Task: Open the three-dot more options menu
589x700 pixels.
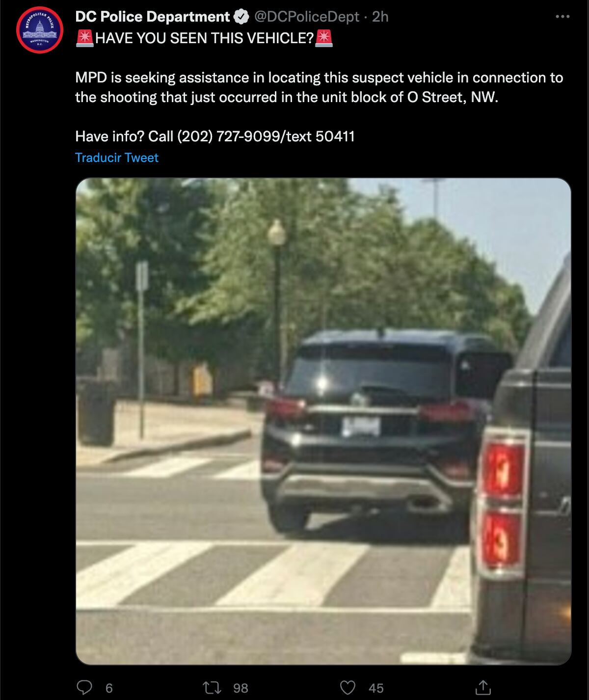Action: [562, 17]
